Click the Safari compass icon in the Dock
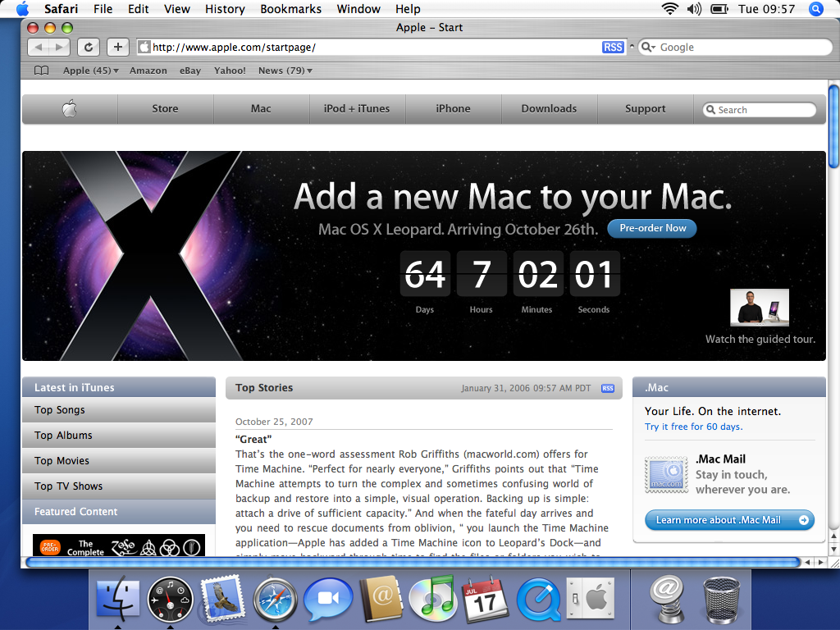Screen dimensions: 840x630 275,600
